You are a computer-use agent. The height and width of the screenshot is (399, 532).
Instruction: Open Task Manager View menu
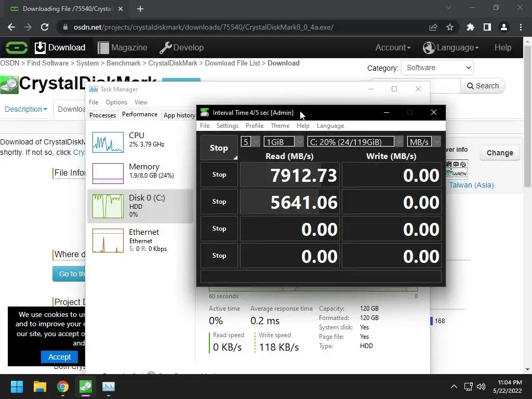click(141, 102)
